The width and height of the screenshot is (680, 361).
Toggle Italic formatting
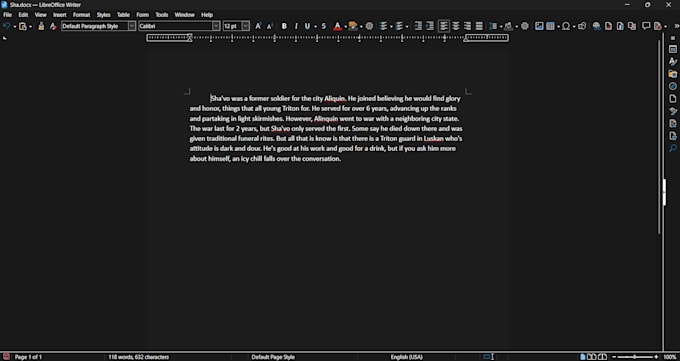pos(296,26)
